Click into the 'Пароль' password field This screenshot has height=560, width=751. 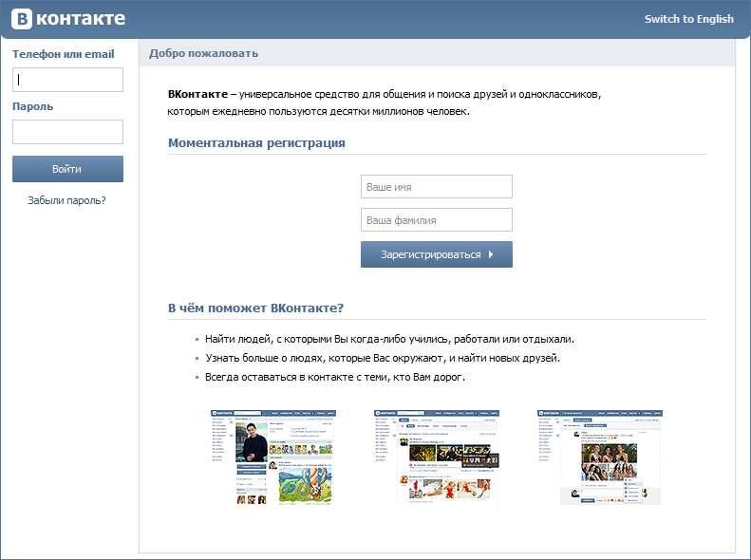(x=67, y=132)
